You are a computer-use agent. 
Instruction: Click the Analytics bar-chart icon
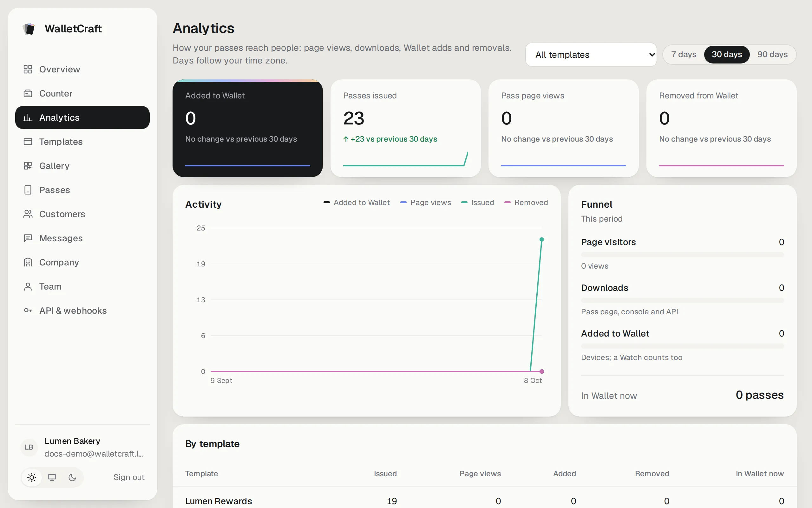28,117
